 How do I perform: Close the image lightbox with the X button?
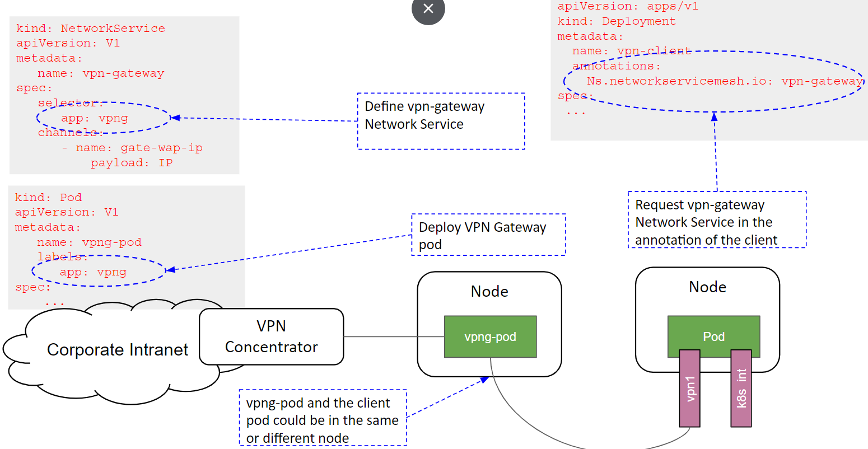428,9
